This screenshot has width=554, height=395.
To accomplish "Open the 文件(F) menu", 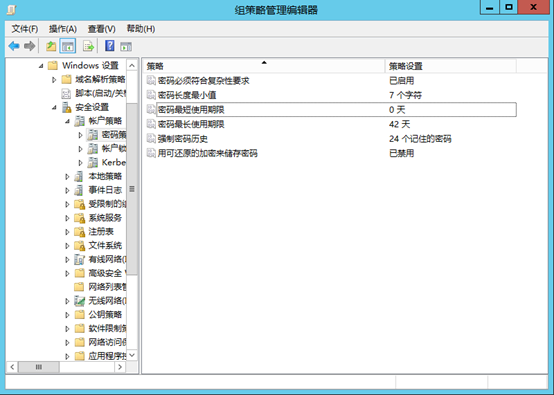I will 24,29.
